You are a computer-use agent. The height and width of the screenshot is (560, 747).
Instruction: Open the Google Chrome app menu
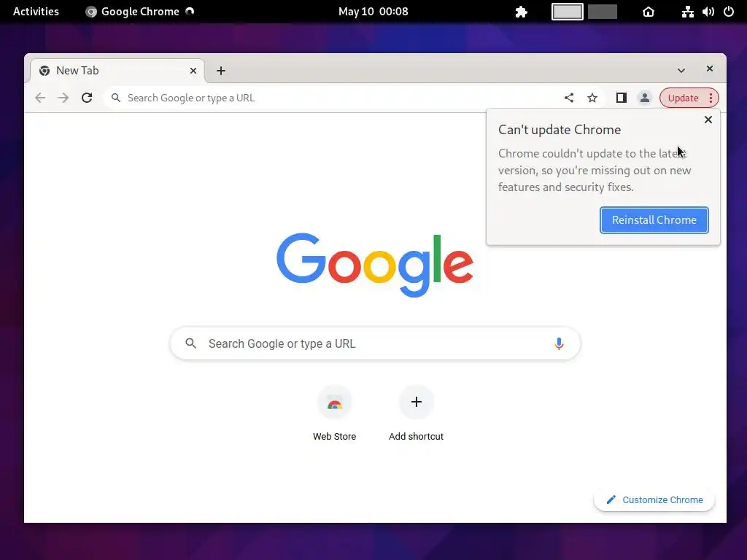coord(139,12)
